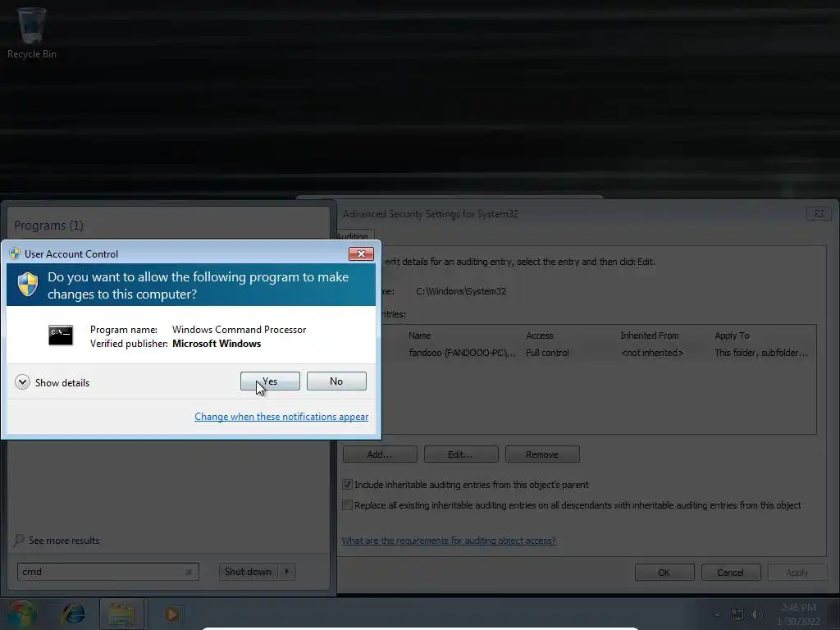
Task: Click Shut down button in Start menu
Action: click(248, 572)
